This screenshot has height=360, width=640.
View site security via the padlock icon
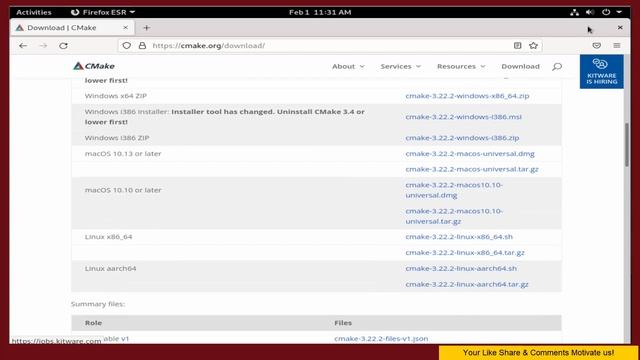pyautogui.click(x=142, y=46)
